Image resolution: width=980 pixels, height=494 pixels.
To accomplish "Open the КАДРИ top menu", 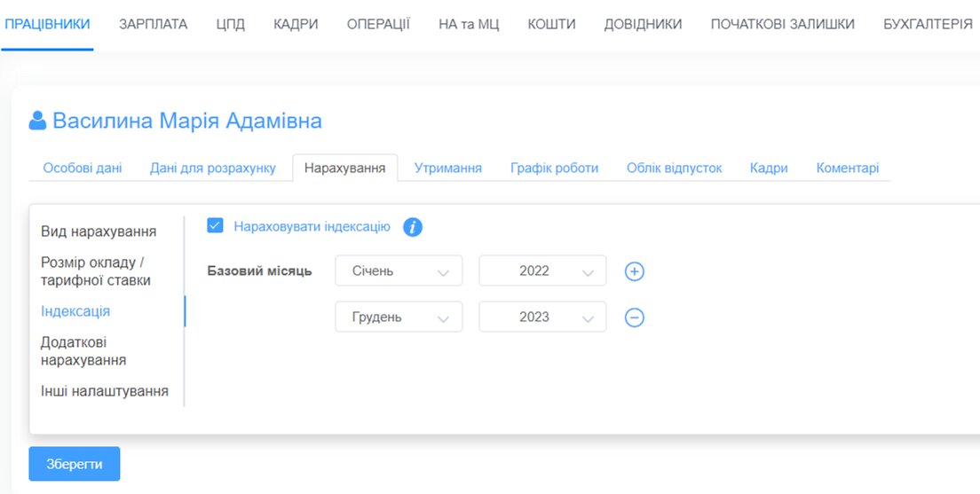I will tap(296, 24).
